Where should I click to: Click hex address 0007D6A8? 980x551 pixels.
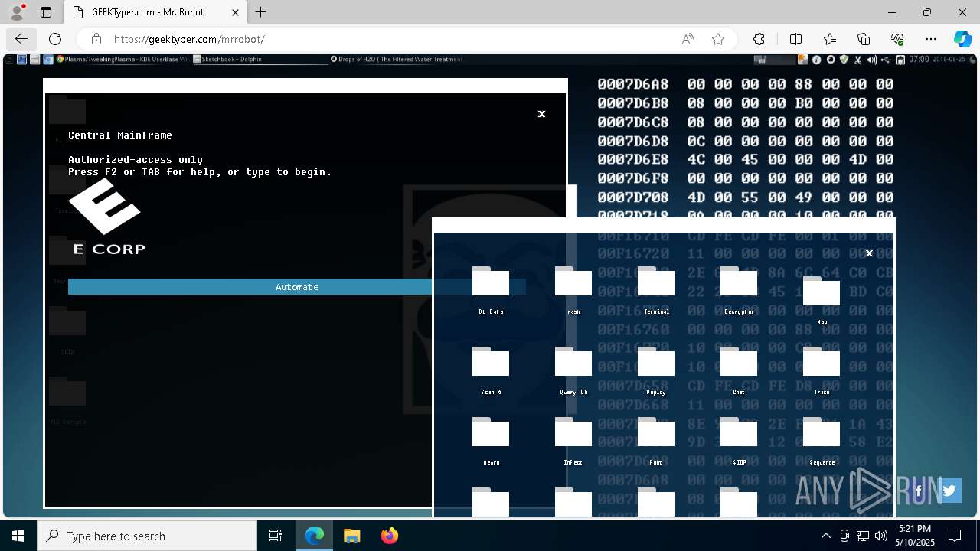click(633, 84)
